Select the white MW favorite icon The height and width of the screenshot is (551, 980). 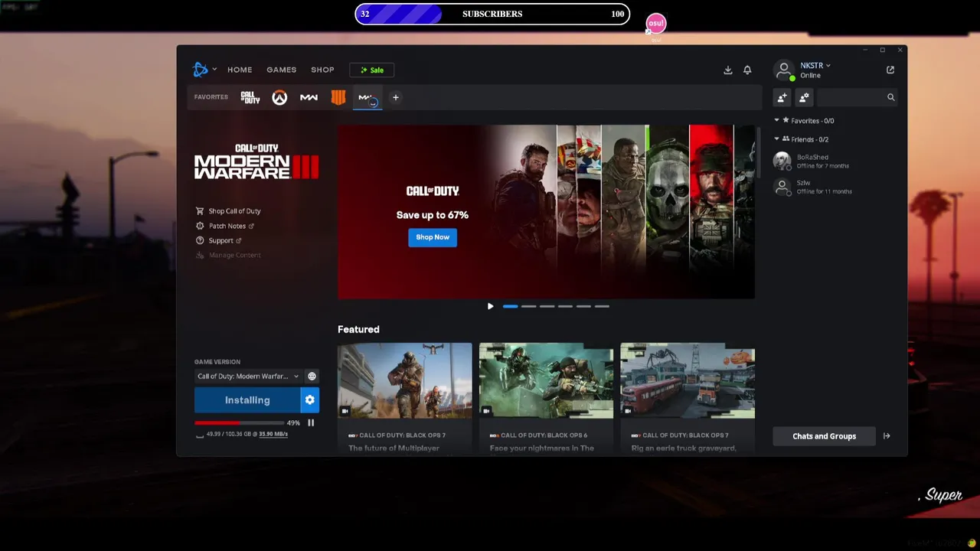pos(309,97)
